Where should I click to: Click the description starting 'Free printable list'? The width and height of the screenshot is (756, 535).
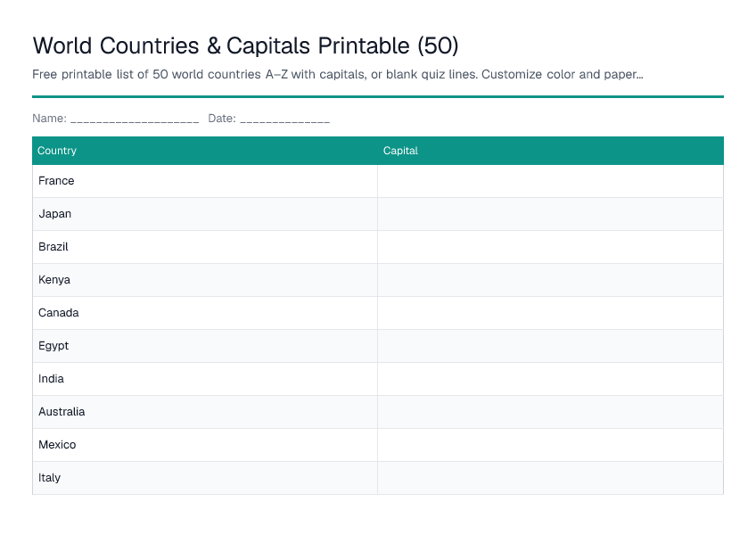[x=338, y=74]
